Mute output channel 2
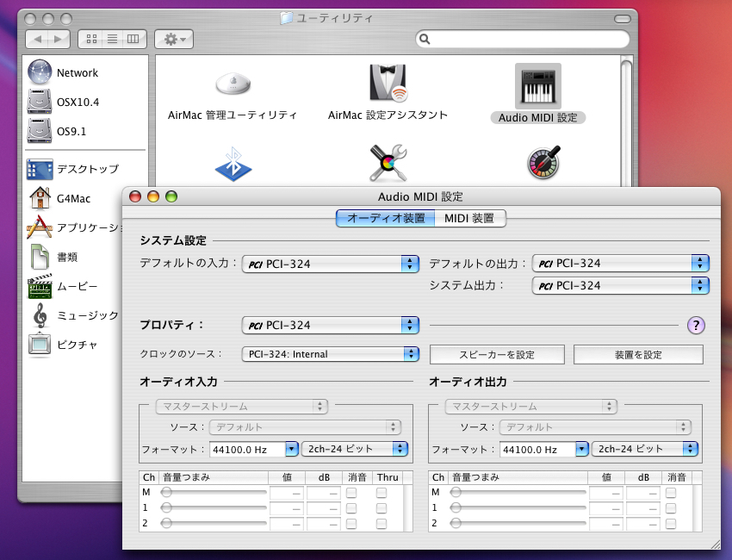 click(x=671, y=522)
